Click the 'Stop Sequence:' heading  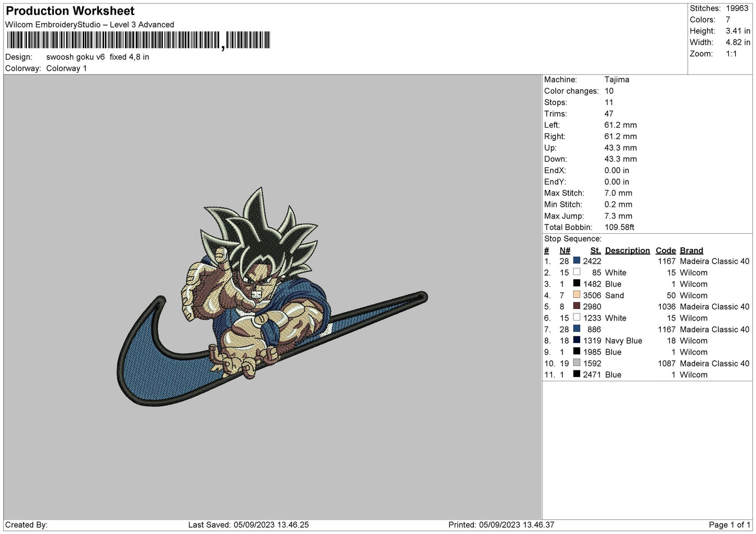[573, 239]
